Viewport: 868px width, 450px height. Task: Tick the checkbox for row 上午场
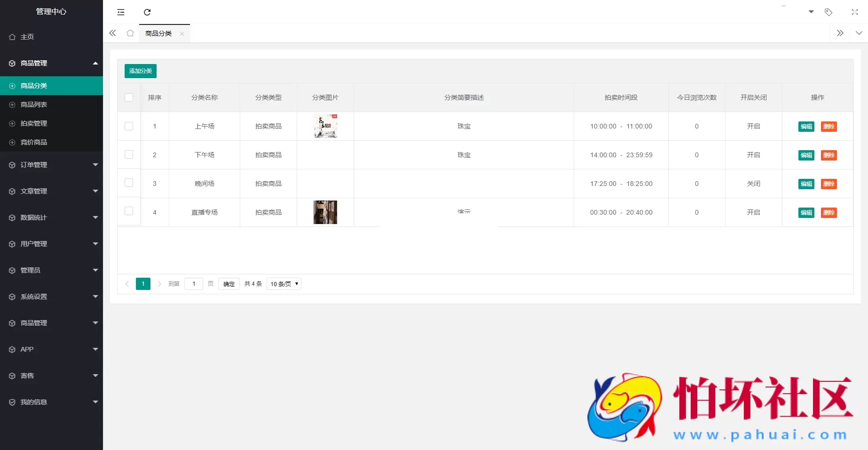pyautogui.click(x=128, y=126)
